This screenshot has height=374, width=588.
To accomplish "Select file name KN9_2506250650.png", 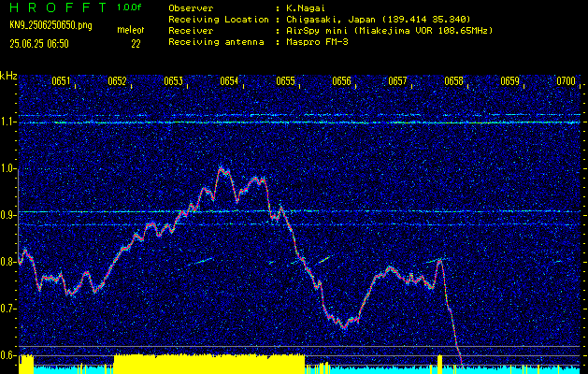I will click(50, 25).
